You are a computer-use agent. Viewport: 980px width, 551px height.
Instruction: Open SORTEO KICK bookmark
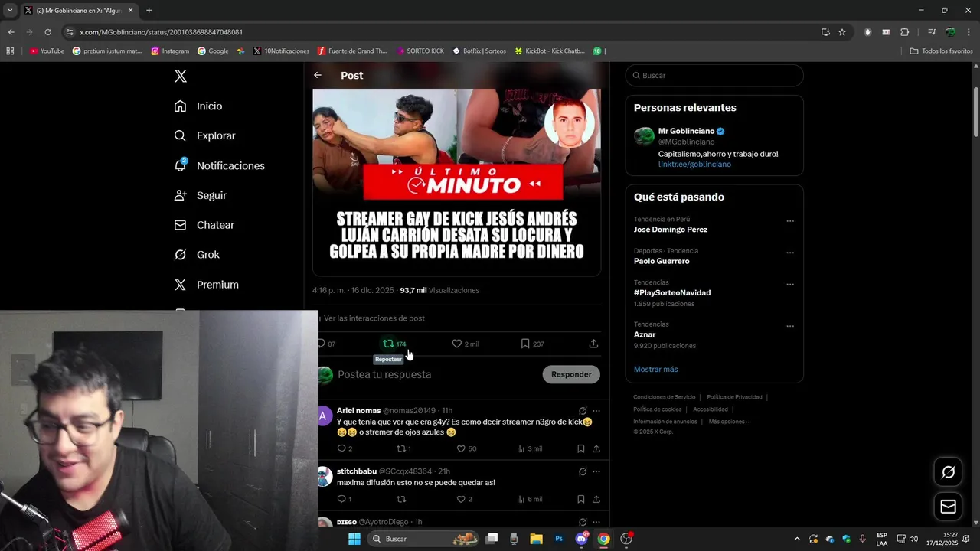coord(420,51)
